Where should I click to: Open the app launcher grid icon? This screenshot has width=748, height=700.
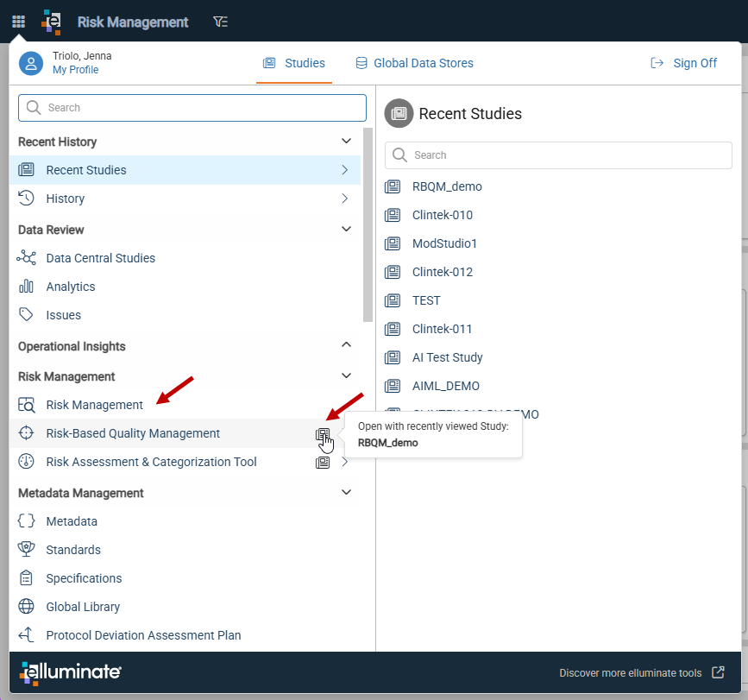tap(19, 22)
